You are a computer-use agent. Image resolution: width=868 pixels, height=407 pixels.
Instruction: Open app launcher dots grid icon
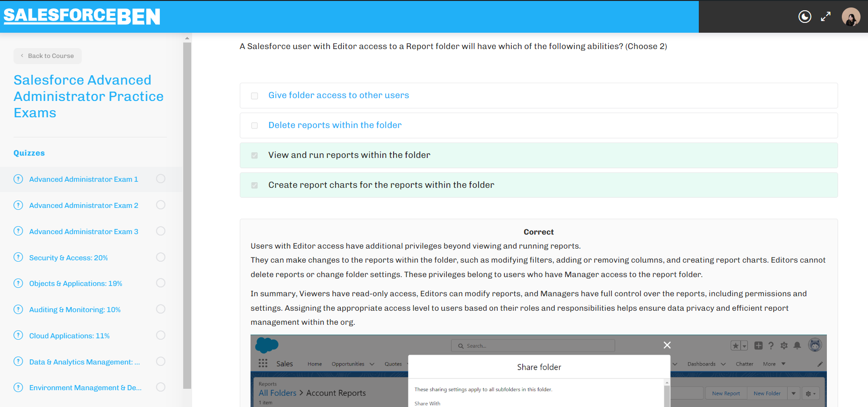pyautogui.click(x=263, y=364)
